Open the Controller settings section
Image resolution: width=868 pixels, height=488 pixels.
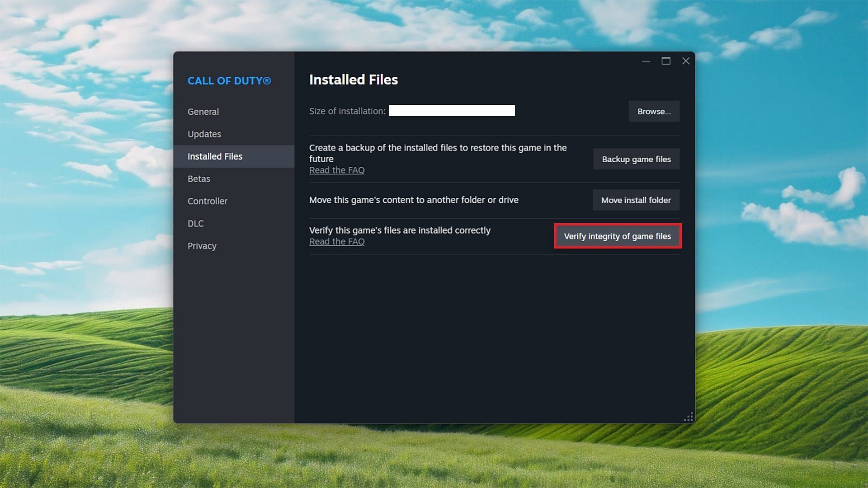[x=208, y=201]
